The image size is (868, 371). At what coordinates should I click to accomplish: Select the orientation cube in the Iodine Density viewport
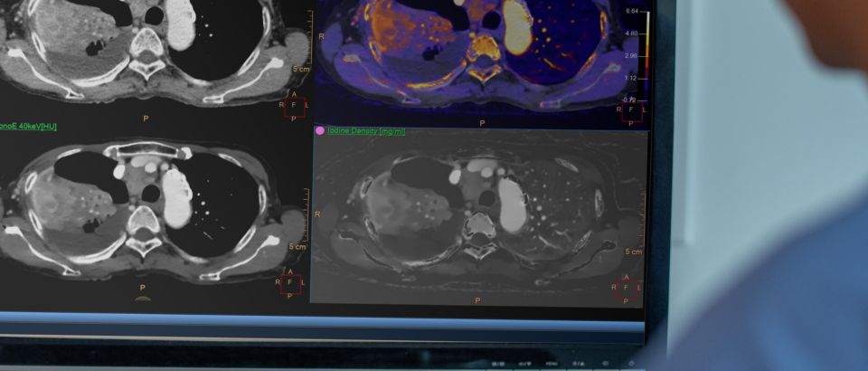click(x=627, y=290)
